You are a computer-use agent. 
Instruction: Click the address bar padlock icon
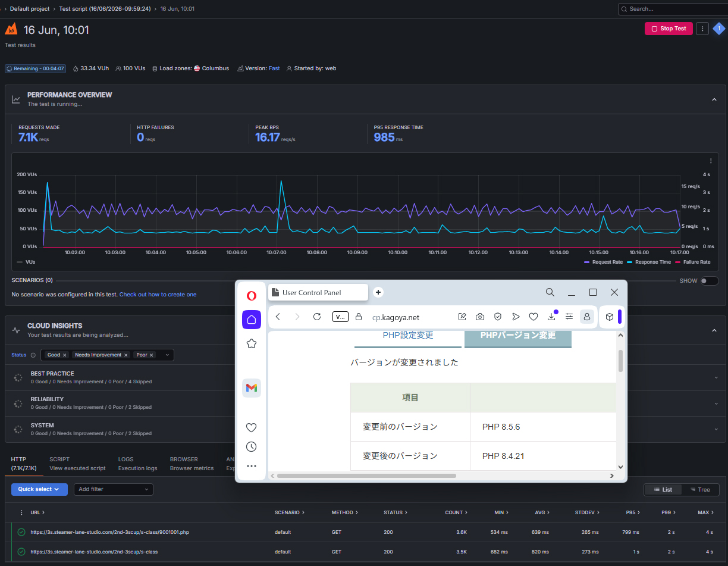coord(359,317)
